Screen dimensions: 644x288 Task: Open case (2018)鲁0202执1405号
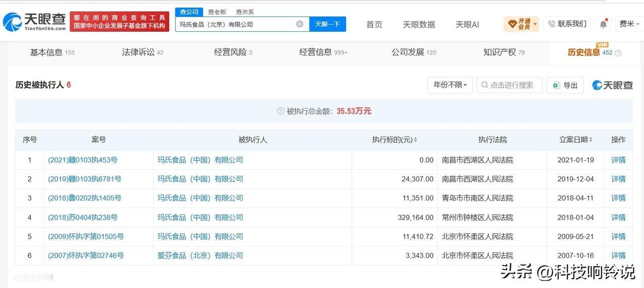(x=85, y=198)
